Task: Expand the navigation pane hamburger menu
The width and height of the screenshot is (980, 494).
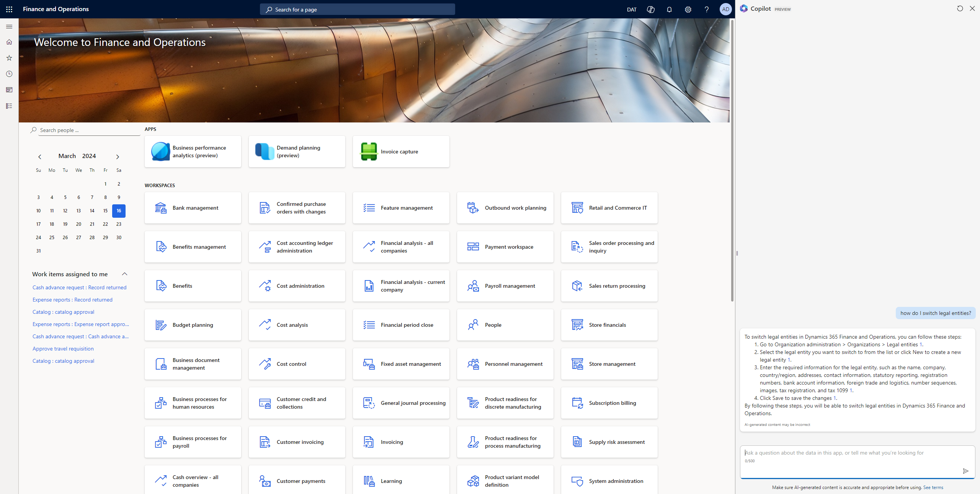Action: pos(9,26)
